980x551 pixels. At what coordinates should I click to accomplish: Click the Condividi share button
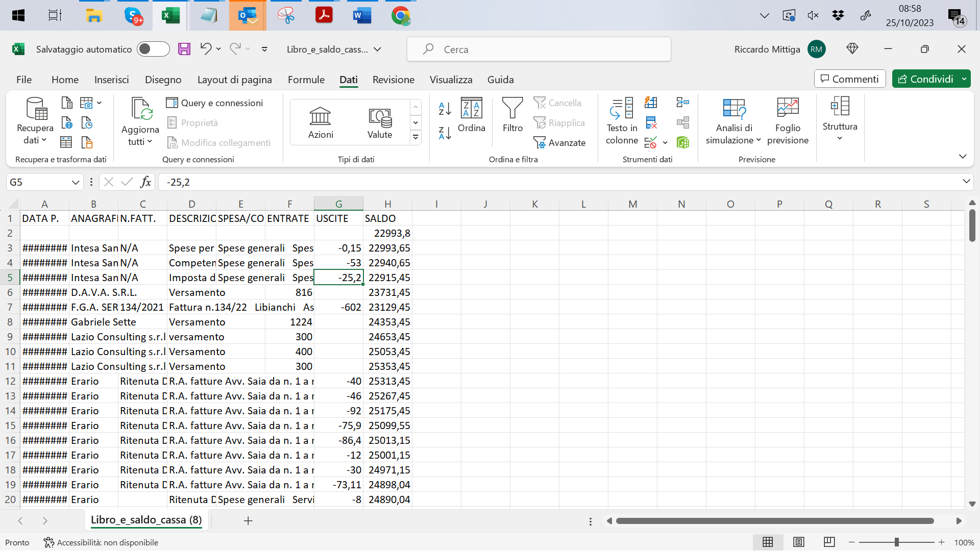point(925,79)
